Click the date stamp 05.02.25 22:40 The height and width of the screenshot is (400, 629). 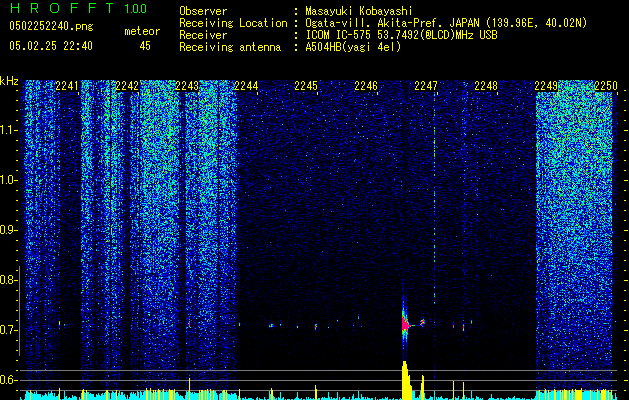pos(51,46)
